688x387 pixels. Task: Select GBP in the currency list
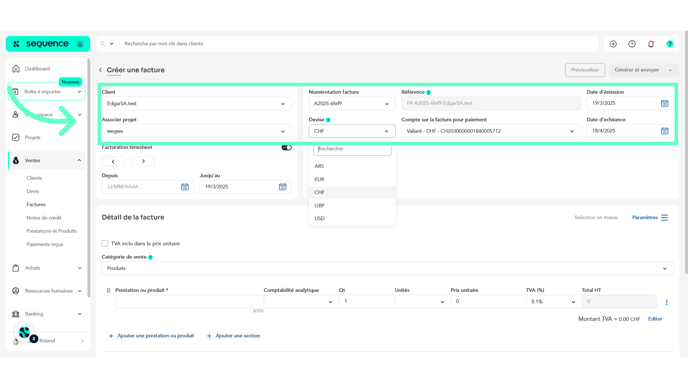tap(352, 205)
